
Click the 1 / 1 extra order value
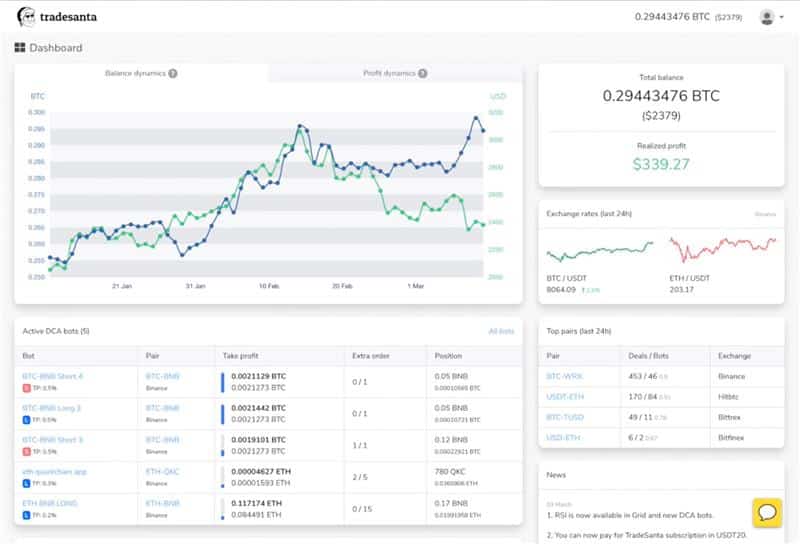point(360,446)
